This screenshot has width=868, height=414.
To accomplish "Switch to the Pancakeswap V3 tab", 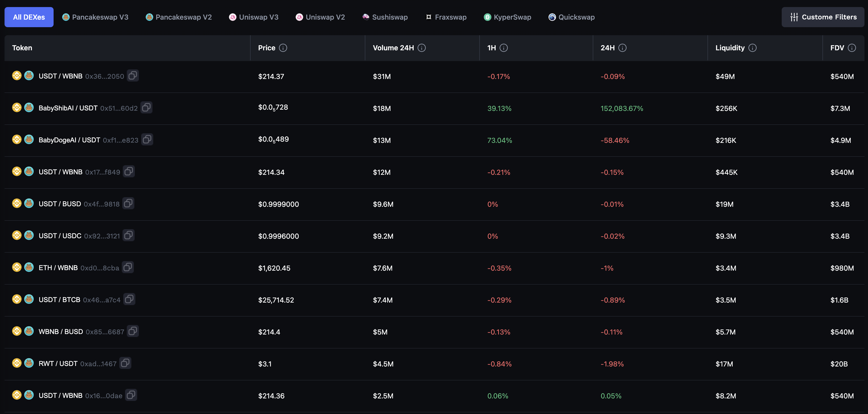I will [95, 17].
